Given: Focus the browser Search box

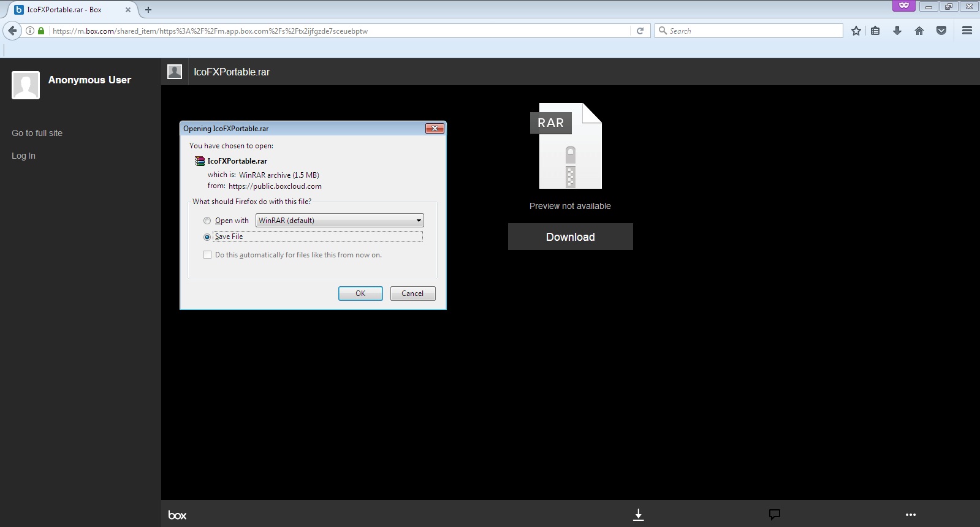Looking at the screenshot, I should click(x=749, y=31).
